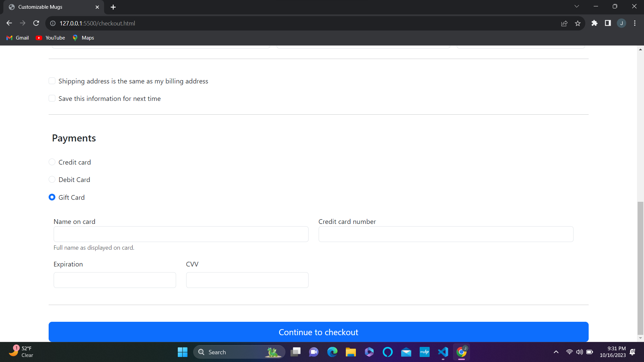Open the Chrome three-dot menu
The height and width of the screenshot is (362, 644).
click(635, 23)
